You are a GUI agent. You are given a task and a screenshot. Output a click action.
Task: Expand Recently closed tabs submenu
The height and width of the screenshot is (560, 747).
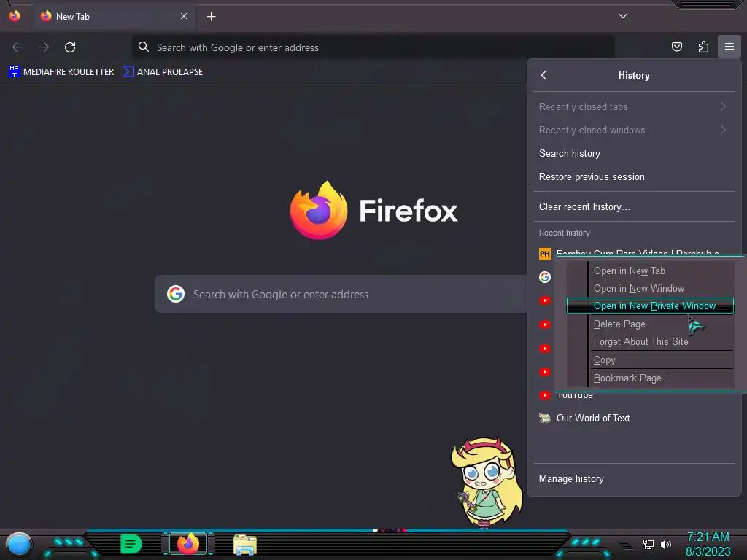(634, 106)
